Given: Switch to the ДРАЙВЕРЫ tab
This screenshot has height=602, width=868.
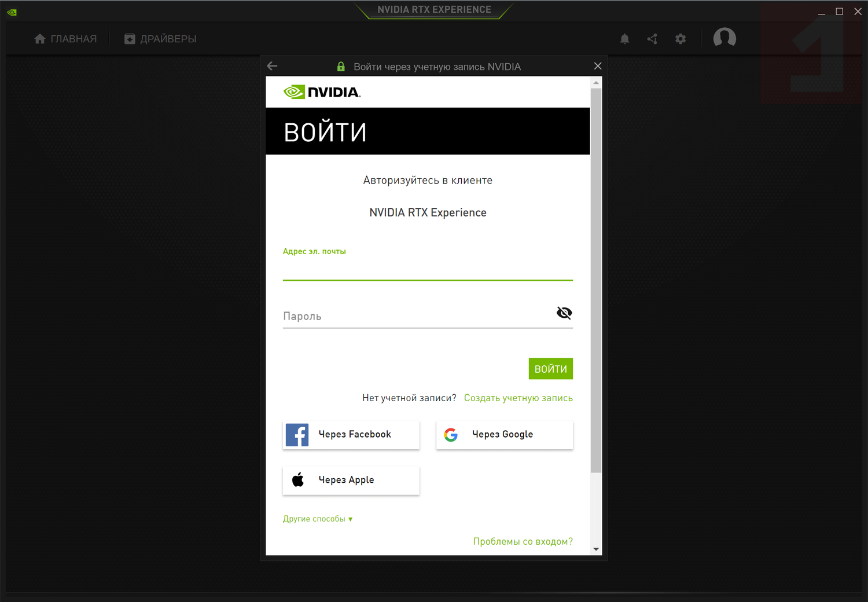Looking at the screenshot, I should click(160, 39).
